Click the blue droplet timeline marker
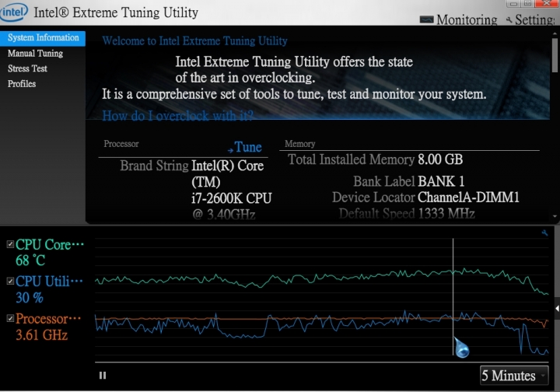Viewport: 560px width, 392px height. click(x=461, y=348)
